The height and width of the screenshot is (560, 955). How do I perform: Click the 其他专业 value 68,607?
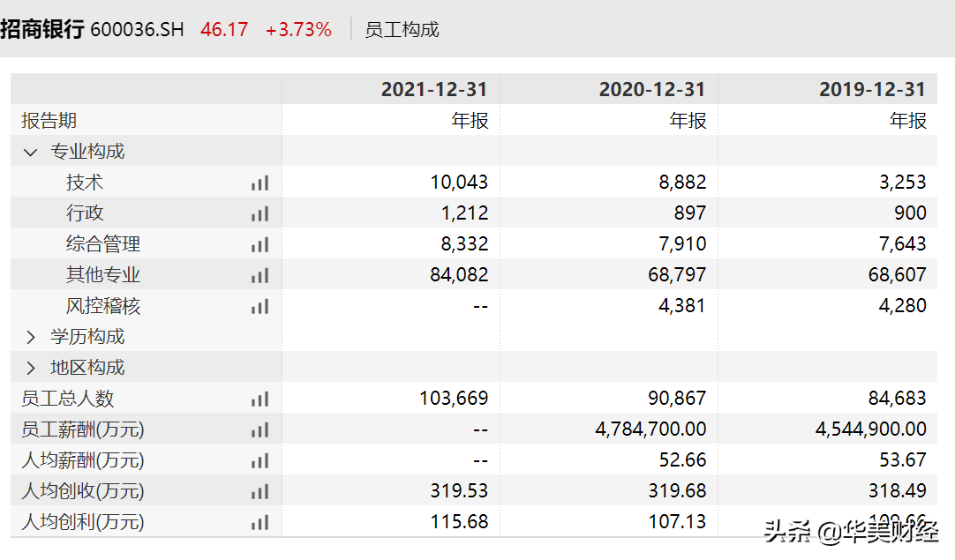(897, 275)
